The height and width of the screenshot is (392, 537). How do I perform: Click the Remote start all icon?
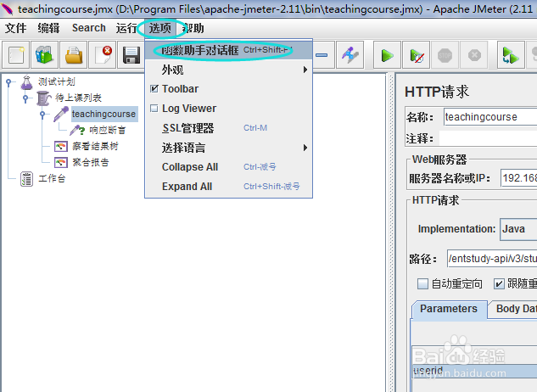click(511, 55)
